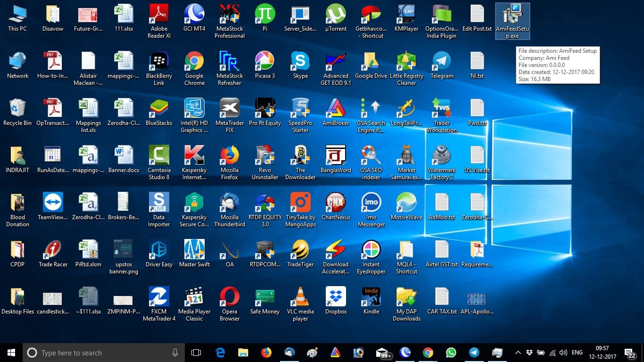Select the TeamViewer desktop icon
Screen dimensions: 644x362
click(53, 206)
